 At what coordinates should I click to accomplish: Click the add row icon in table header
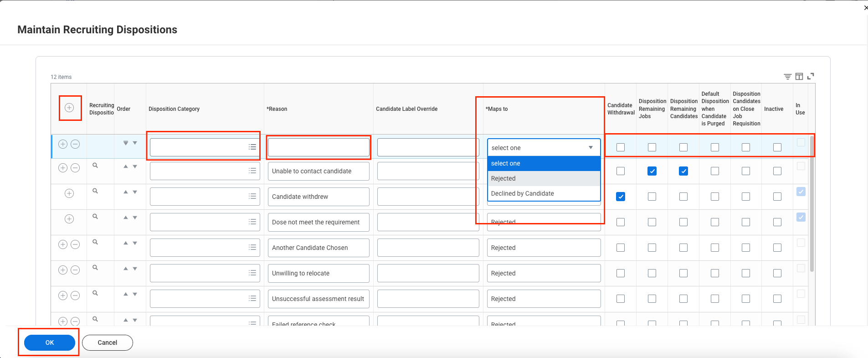click(x=69, y=108)
